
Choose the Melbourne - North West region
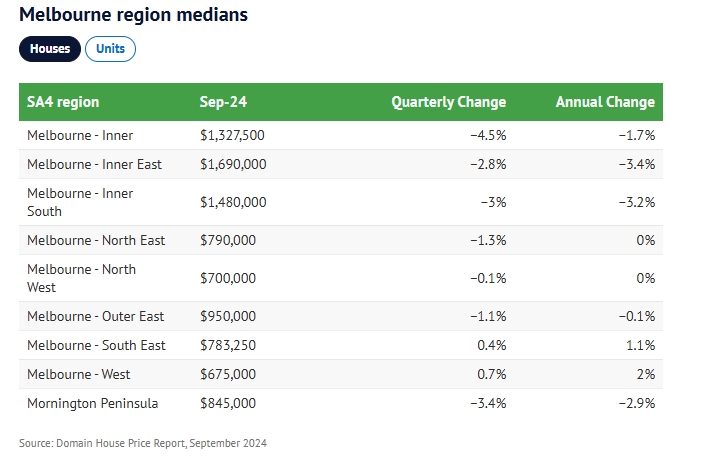81,278
